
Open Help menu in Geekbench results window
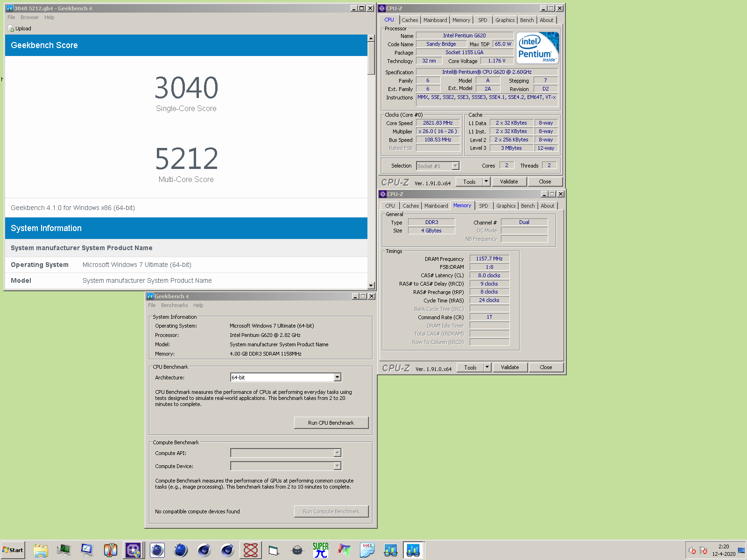[49, 17]
